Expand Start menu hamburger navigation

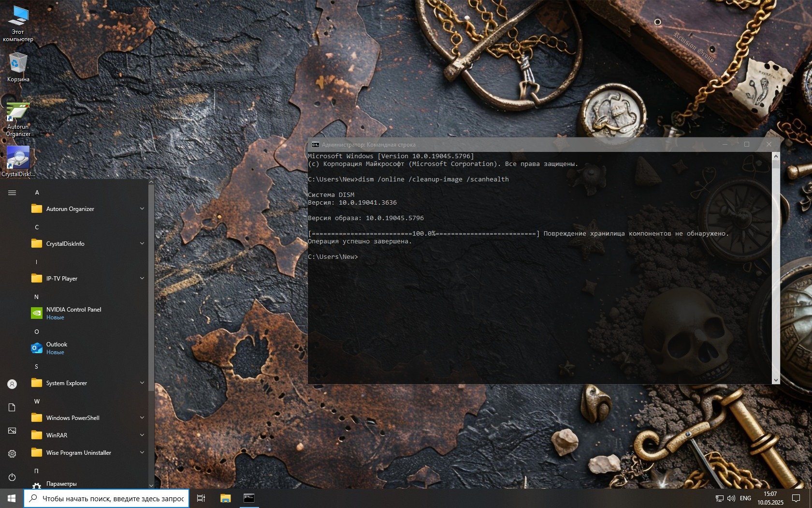click(x=12, y=193)
